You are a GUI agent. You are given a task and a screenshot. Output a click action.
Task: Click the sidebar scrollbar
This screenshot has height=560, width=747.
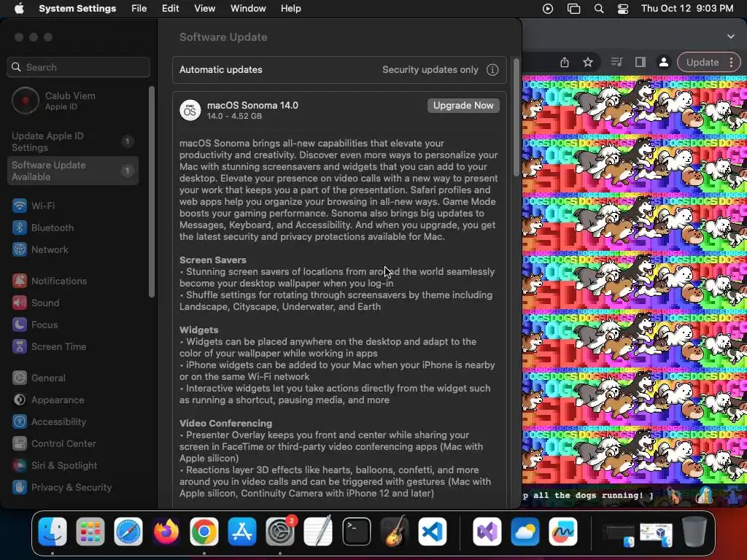point(152,192)
